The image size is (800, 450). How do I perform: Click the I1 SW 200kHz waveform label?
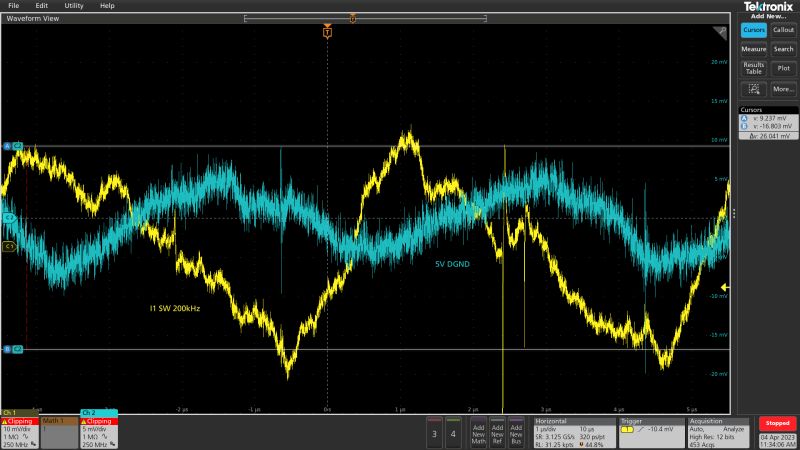click(175, 309)
